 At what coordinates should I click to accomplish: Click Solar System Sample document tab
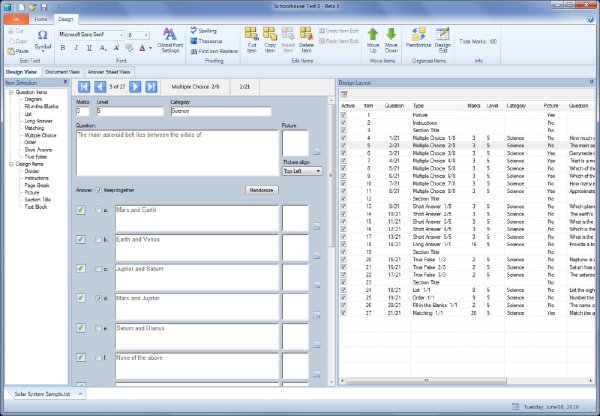(x=42, y=393)
